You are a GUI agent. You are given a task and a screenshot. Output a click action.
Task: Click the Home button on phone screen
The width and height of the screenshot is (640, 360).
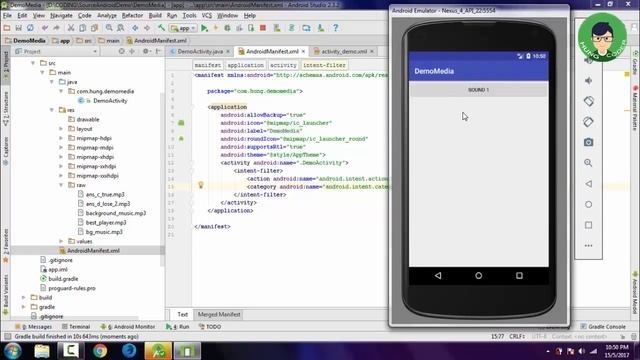pyautogui.click(x=478, y=276)
